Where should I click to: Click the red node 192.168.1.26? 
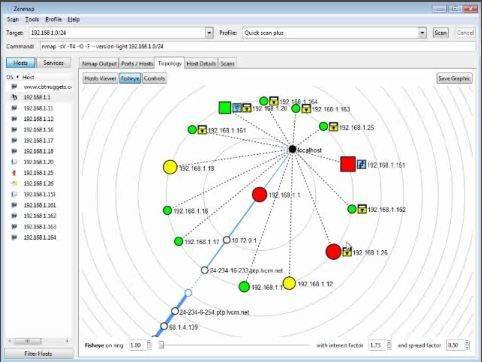click(333, 251)
